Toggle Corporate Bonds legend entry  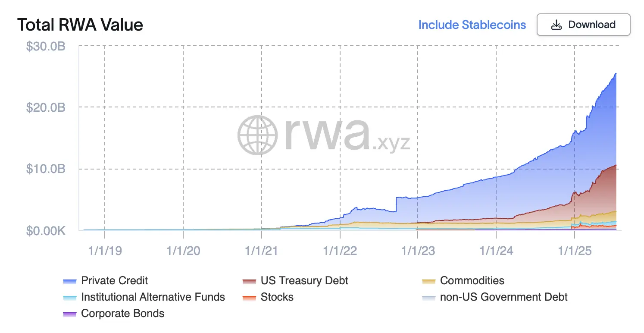point(122,314)
